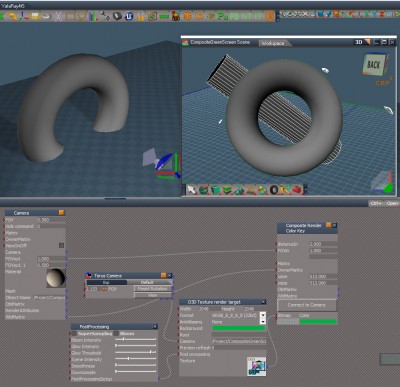Close the D3D Texture render target panel
The height and width of the screenshot is (387, 400).
pyautogui.click(x=263, y=302)
